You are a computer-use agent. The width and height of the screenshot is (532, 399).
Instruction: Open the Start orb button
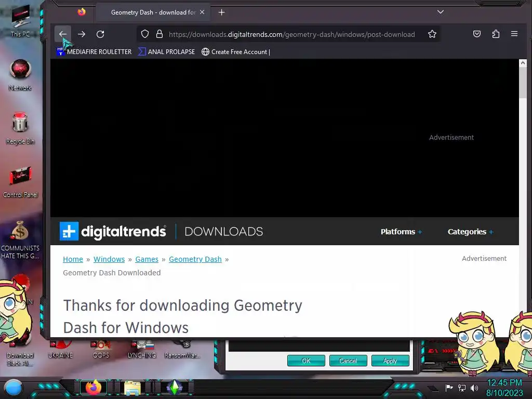[x=14, y=388]
